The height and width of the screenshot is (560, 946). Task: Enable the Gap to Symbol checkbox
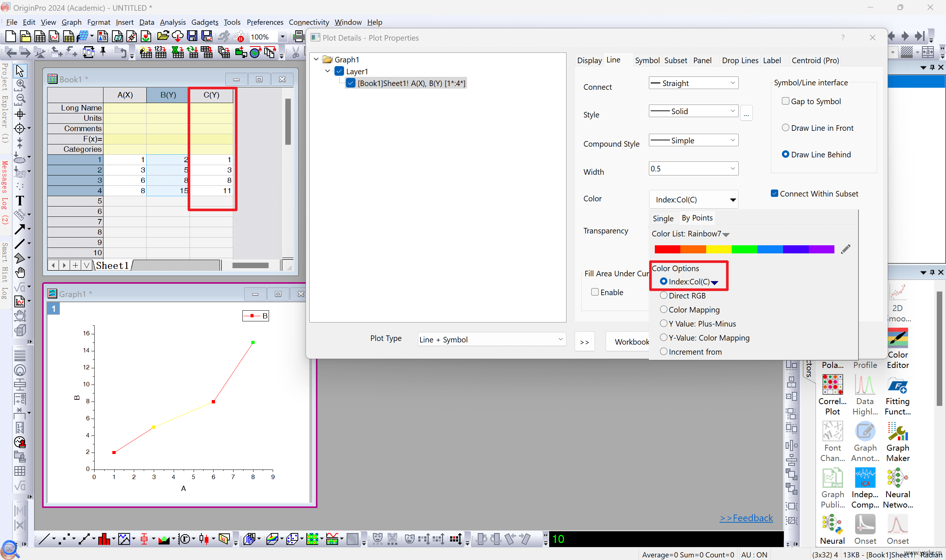[785, 101]
